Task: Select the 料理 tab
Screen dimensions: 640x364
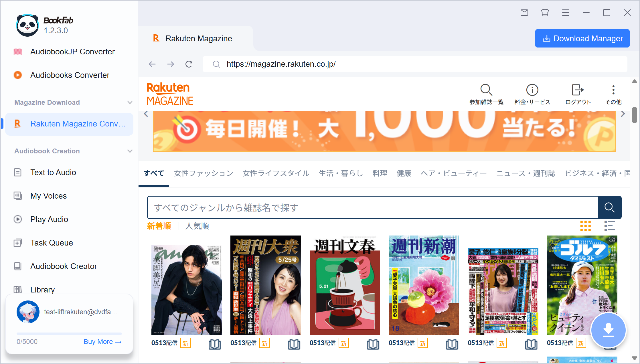Action: [x=380, y=173]
